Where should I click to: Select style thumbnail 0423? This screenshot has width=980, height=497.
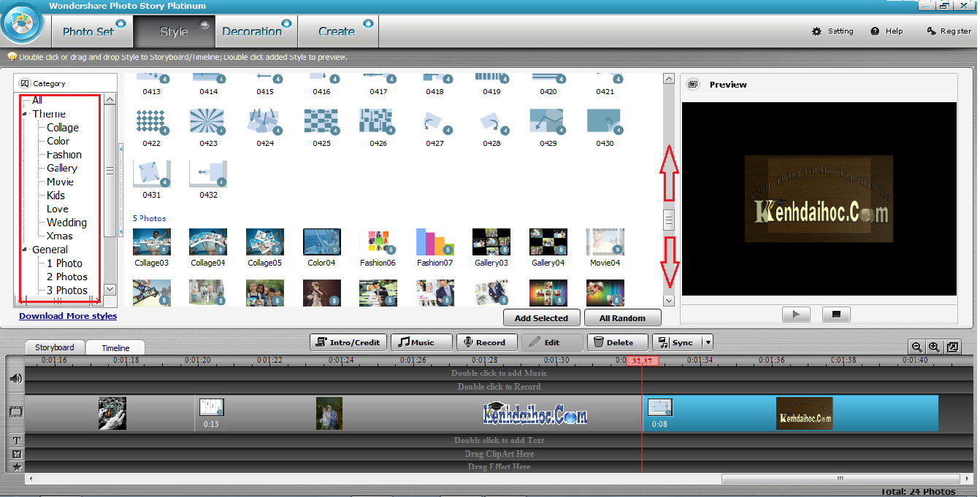point(208,122)
